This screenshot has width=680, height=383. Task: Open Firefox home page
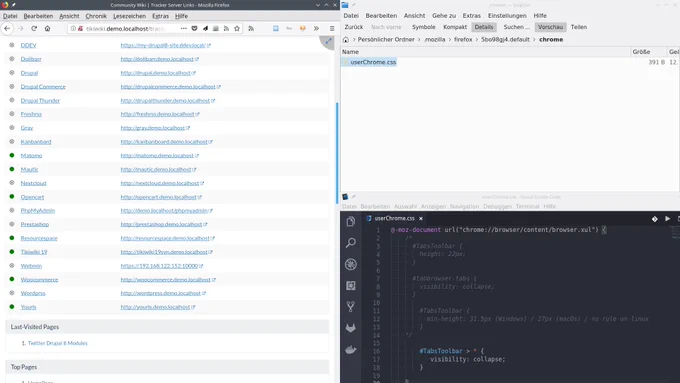pyautogui.click(x=47, y=29)
